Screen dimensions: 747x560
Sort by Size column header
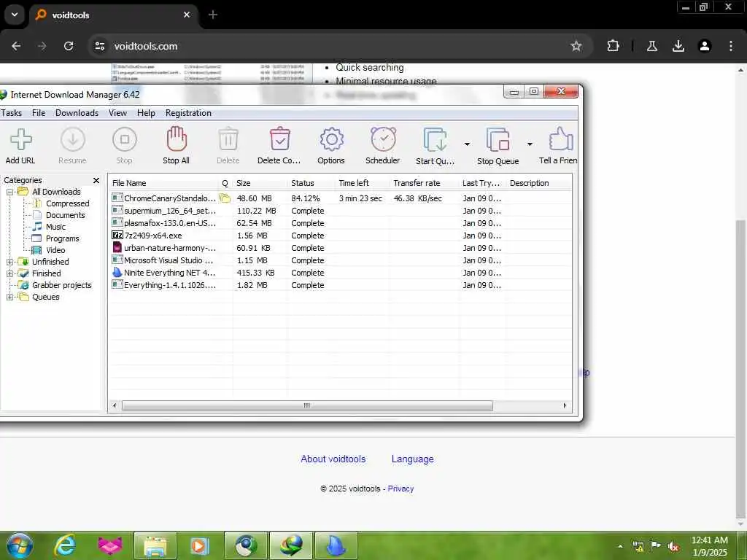click(x=260, y=183)
